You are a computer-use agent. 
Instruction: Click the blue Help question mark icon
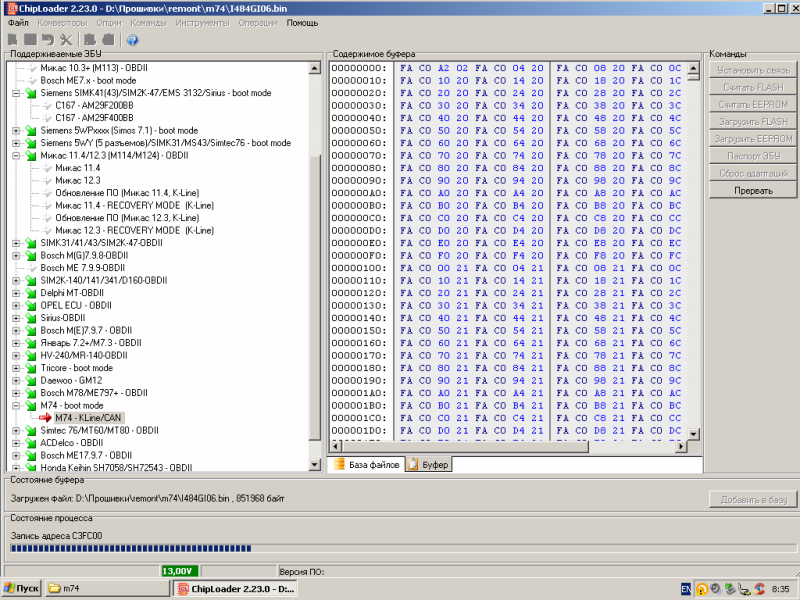tap(132, 39)
